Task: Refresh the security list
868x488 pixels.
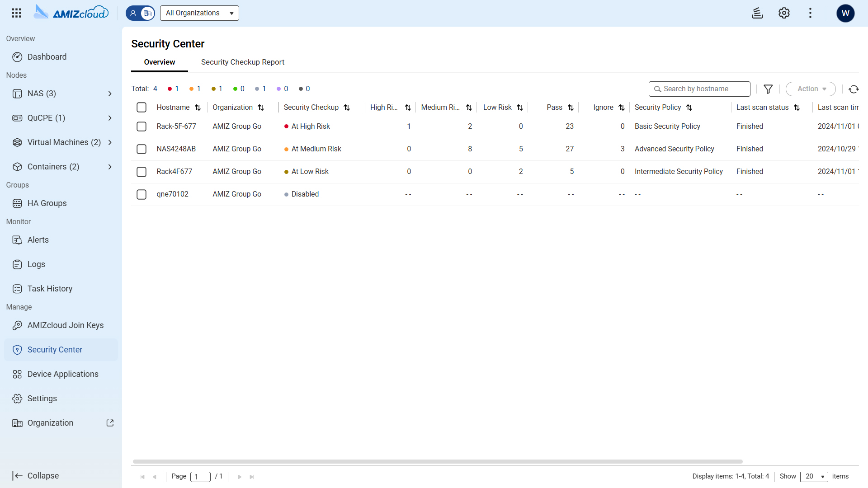Action: (x=853, y=89)
